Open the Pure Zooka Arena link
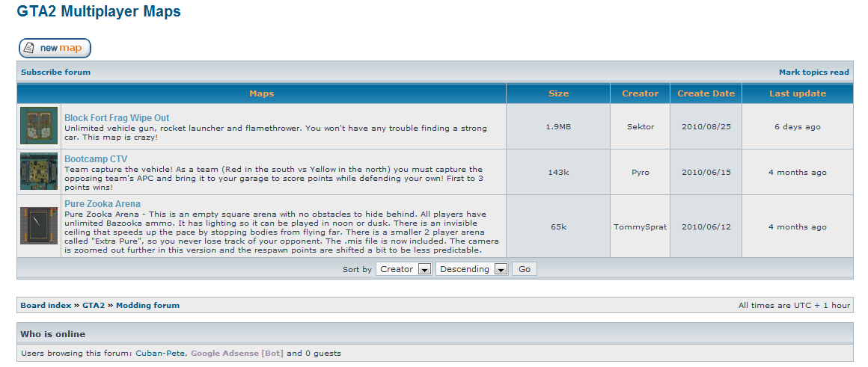 pyautogui.click(x=103, y=204)
